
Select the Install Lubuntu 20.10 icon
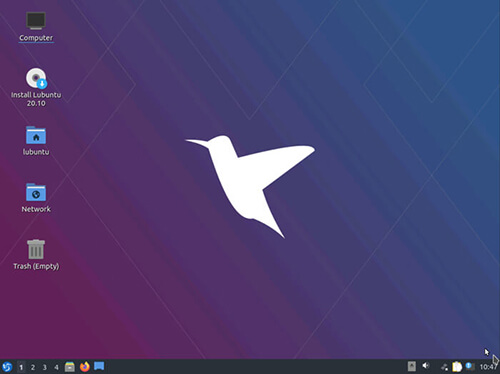(x=36, y=78)
